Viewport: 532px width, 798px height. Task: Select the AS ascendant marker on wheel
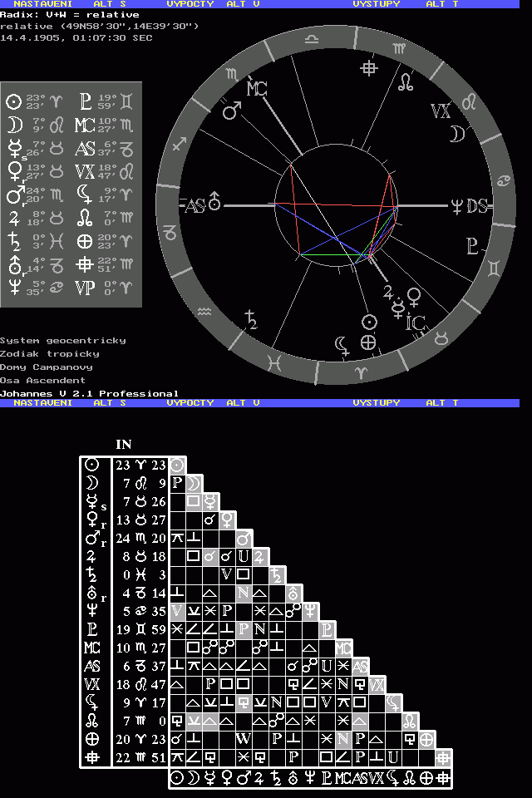[x=194, y=205]
